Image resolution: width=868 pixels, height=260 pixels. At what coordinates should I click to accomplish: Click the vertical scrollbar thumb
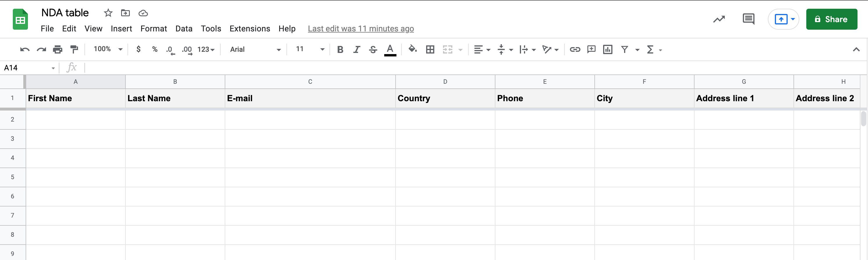[x=863, y=119]
